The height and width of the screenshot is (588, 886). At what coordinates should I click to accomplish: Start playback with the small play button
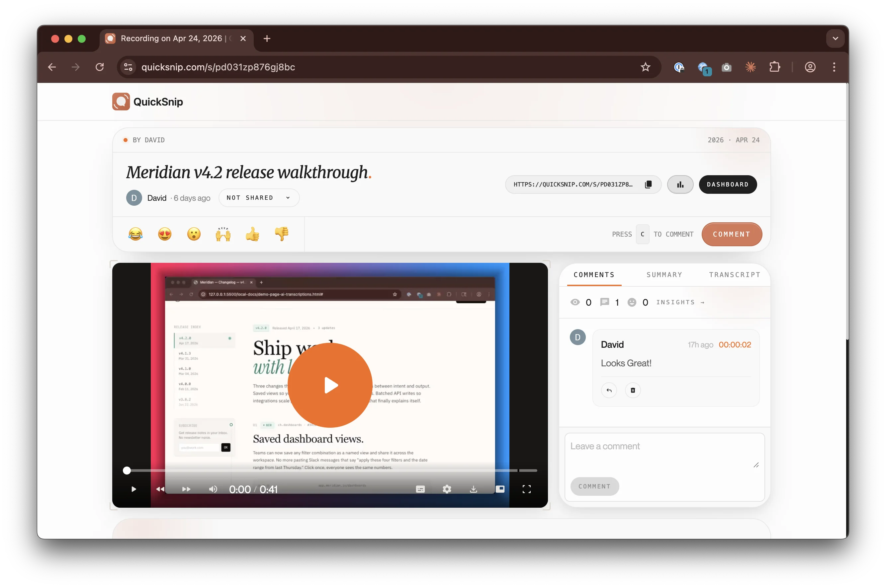point(133,489)
